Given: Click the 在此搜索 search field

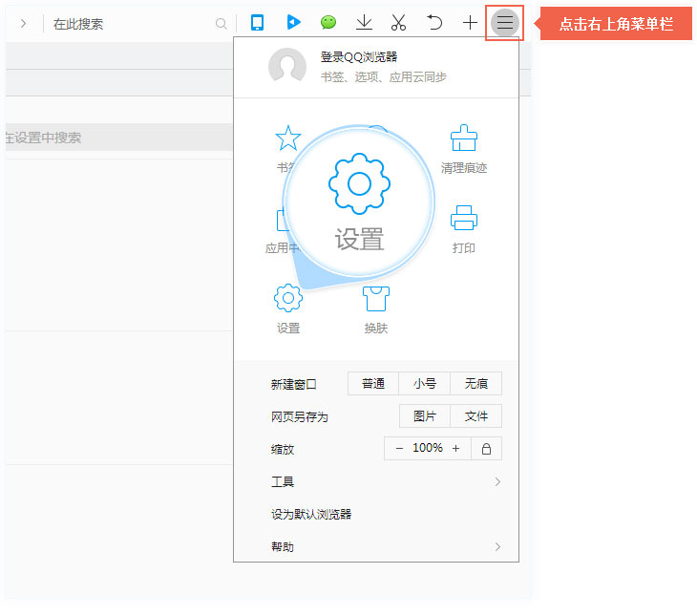Looking at the screenshot, I should (134, 24).
